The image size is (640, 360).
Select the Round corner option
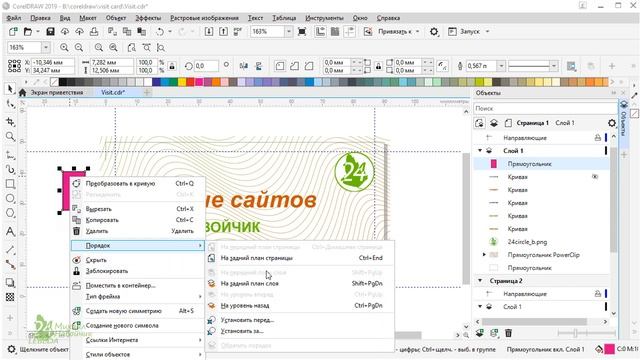coord(280,66)
